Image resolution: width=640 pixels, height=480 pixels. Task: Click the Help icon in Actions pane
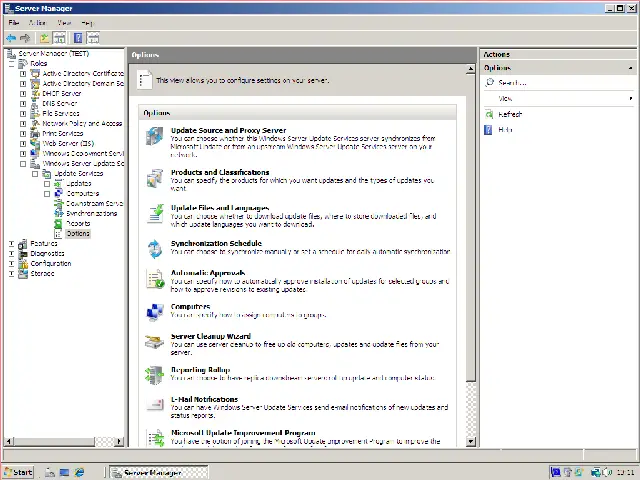(x=488, y=130)
